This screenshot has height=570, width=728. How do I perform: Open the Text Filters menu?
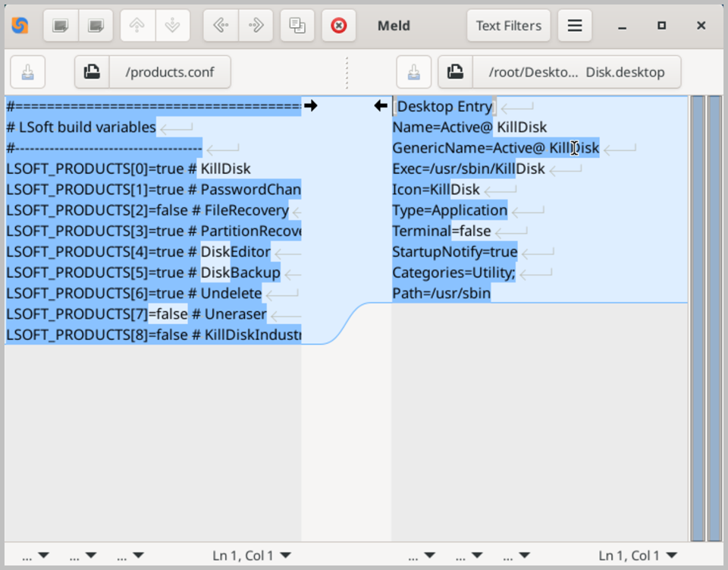tap(508, 26)
